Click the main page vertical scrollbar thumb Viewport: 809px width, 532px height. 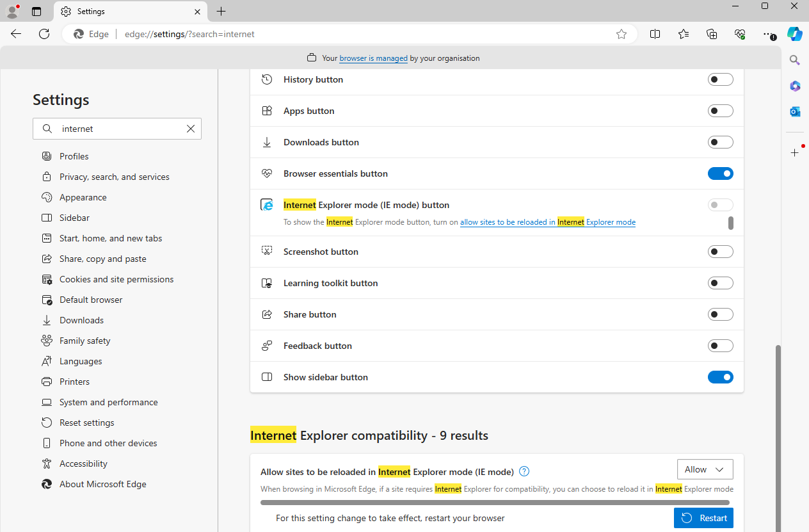pyautogui.click(x=778, y=437)
